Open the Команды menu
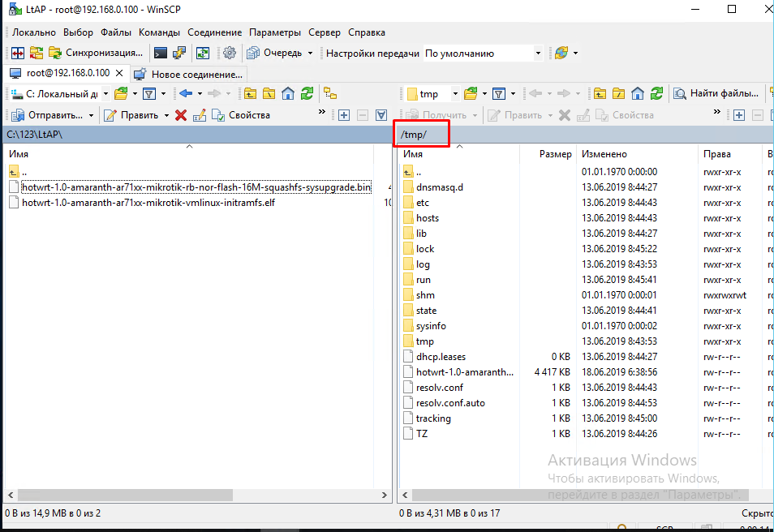Viewport: 774px width, 532px height. click(160, 32)
